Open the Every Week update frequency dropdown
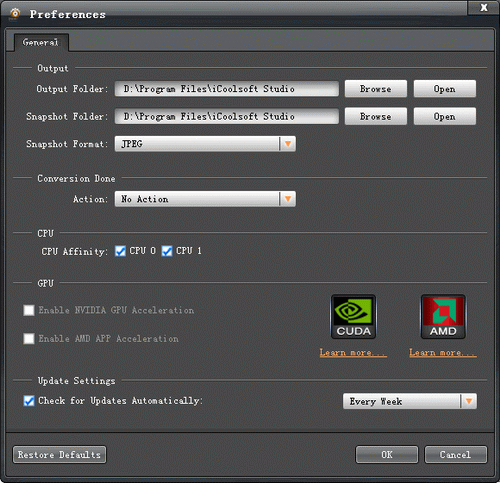Screen dimensions: 500x483 click(x=410, y=401)
